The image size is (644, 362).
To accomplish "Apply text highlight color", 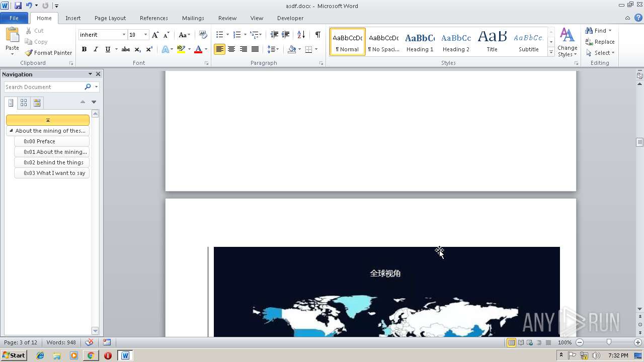I will pos(181,49).
